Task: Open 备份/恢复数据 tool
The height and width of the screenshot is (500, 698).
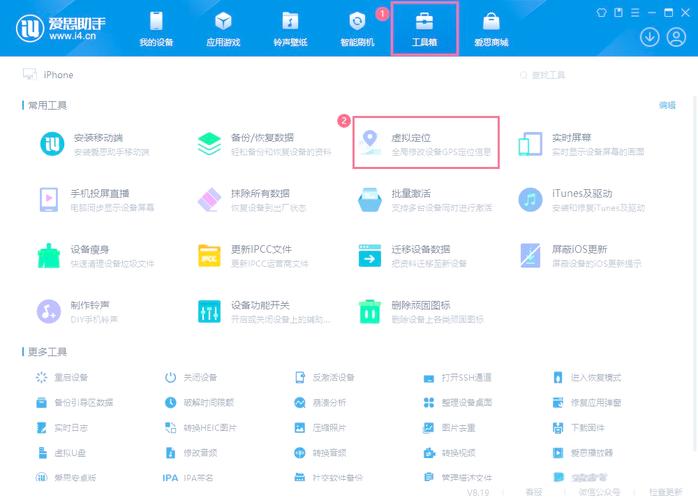Action: pos(264,144)
